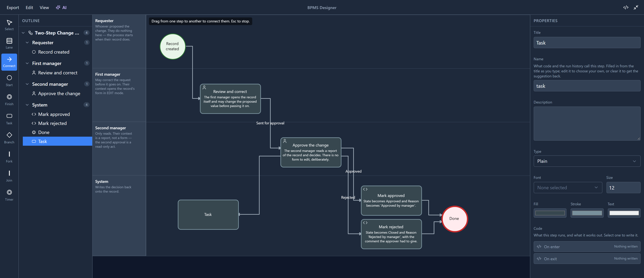Activate the Fork tool
The width and height of the screenshot is (644, 278).
pyautogui.click(x=9, y=157)
